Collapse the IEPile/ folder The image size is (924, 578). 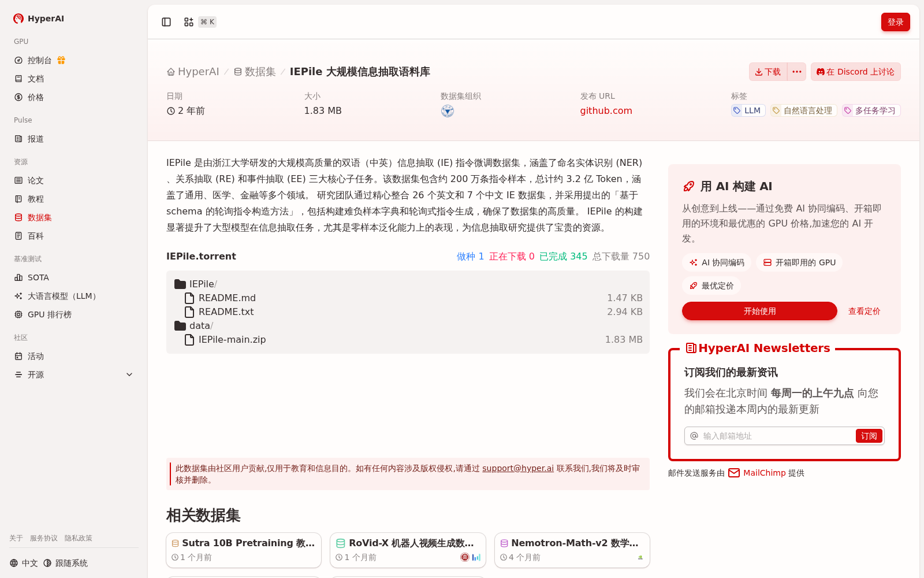tap(196, 284)
